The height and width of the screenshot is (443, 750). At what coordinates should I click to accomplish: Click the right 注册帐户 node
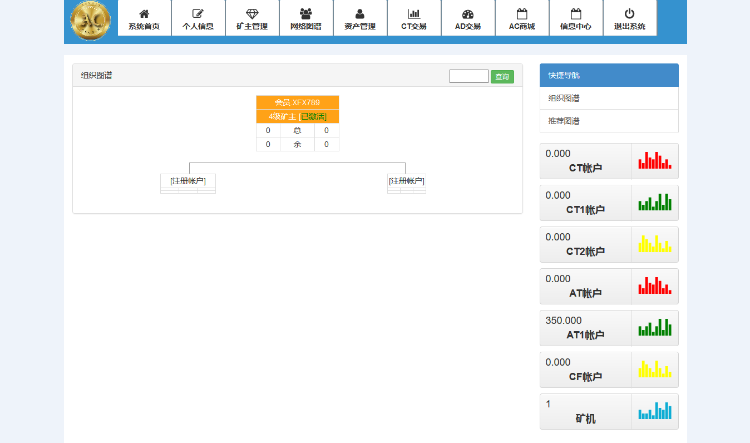click(407, 183)
